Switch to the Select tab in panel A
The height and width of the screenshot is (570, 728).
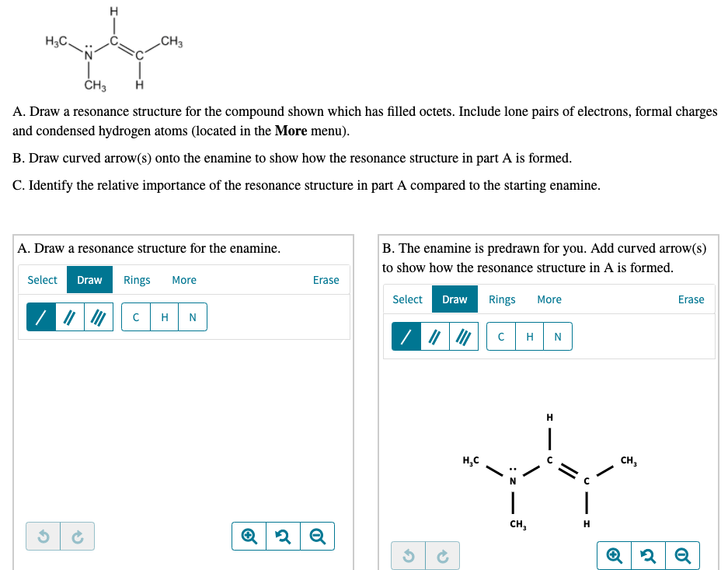tap(42, 280)
